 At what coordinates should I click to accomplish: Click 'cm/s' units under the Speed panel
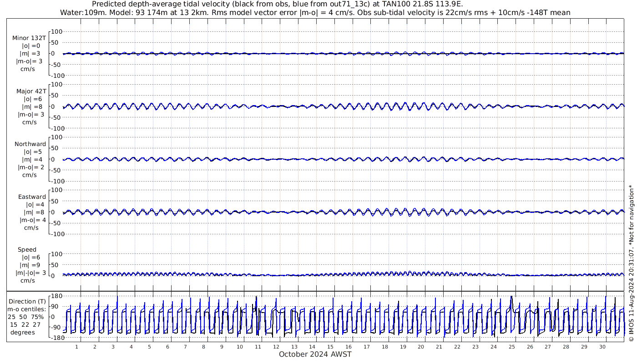point(27,281)
